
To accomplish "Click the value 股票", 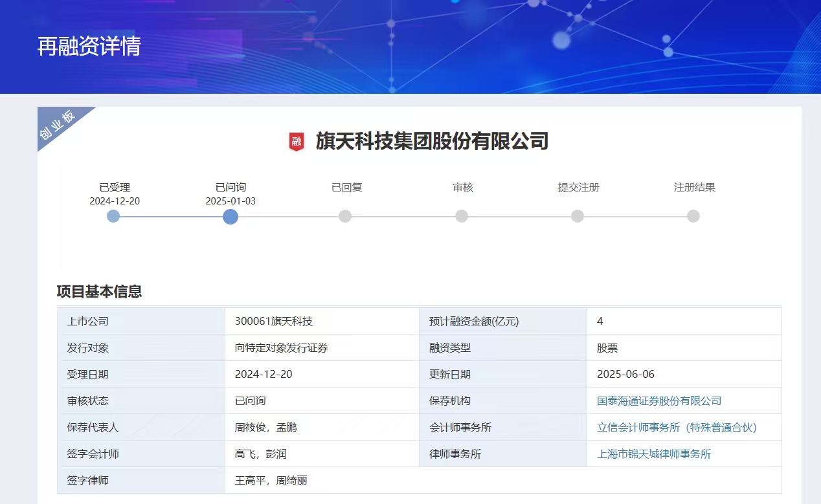I will point(607,348).
